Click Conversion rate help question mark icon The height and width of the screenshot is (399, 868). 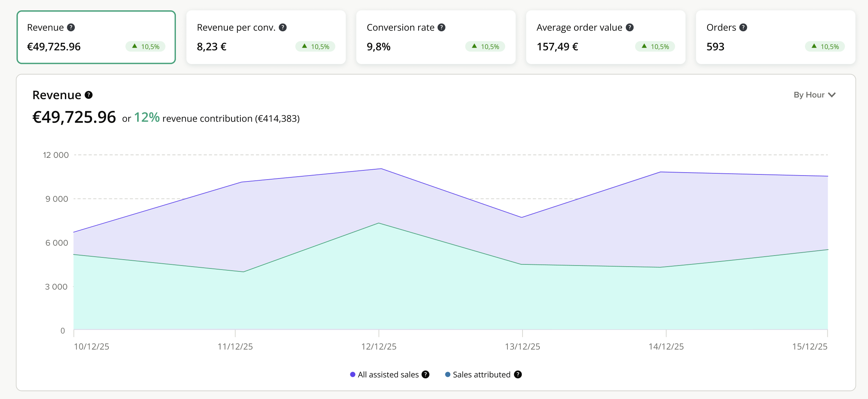tap(441, 28)
